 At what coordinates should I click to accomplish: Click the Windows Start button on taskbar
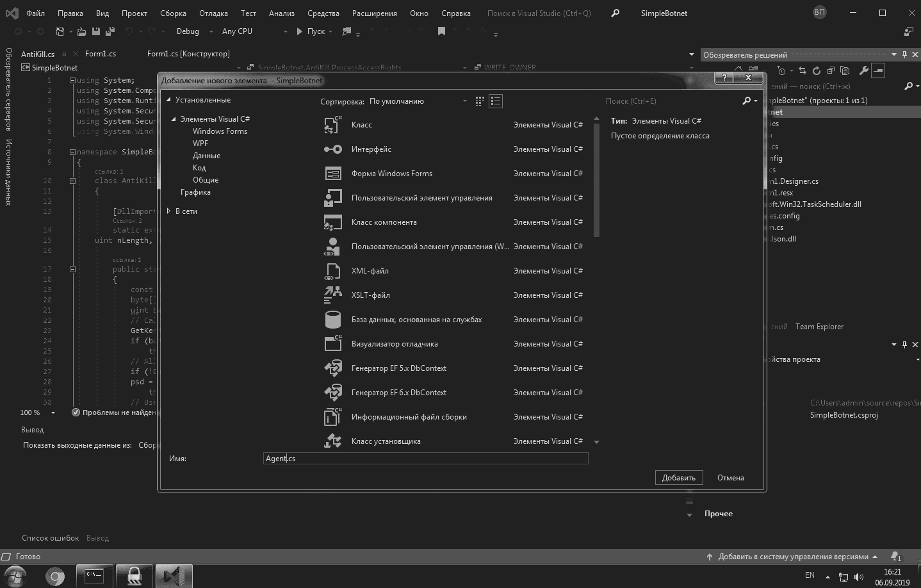(16, 576)
